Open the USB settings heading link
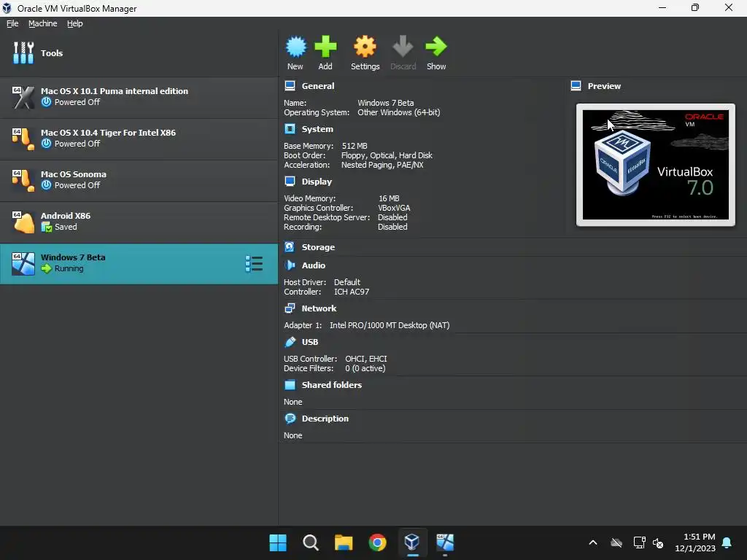This screenshot has height=560, width=747. 309,341
